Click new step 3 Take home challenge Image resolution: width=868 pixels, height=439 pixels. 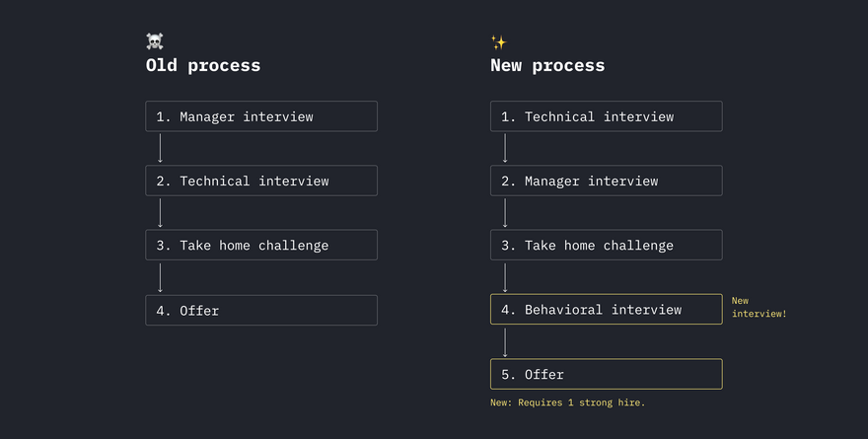click(607, 245)
